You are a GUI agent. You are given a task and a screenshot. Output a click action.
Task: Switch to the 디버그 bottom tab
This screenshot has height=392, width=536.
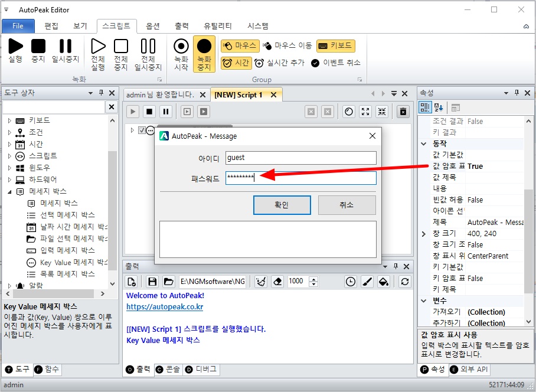(x=201, y=370)
